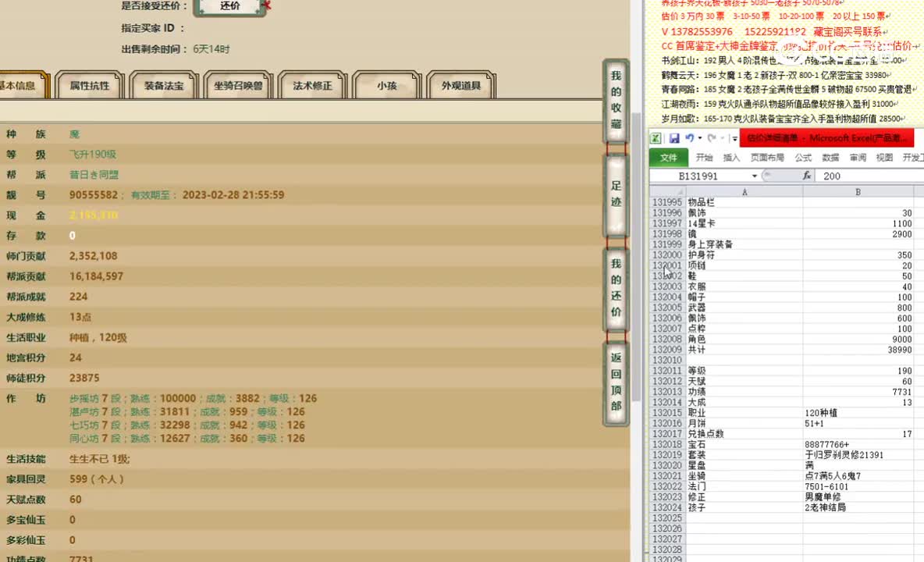Select cell with value 2900
924x562 pixels.
[858, 234]
